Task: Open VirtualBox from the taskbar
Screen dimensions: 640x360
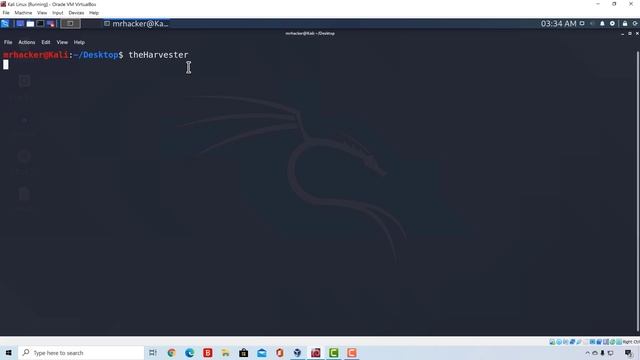Action: [298, 353]
